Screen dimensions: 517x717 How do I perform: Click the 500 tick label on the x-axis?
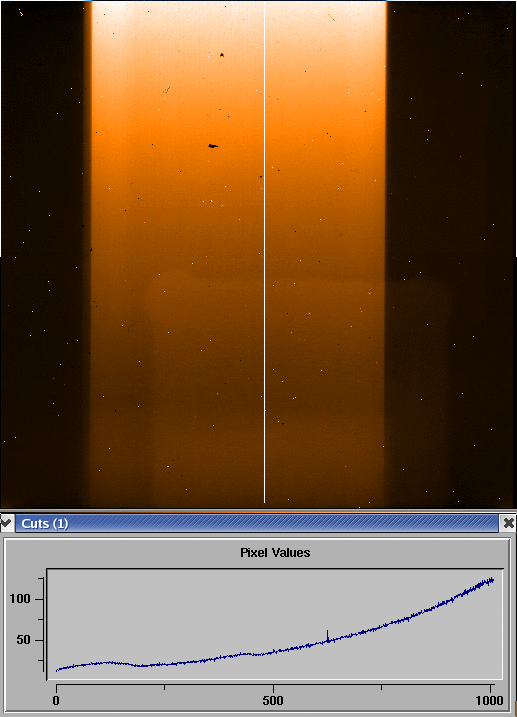point(273,701)
